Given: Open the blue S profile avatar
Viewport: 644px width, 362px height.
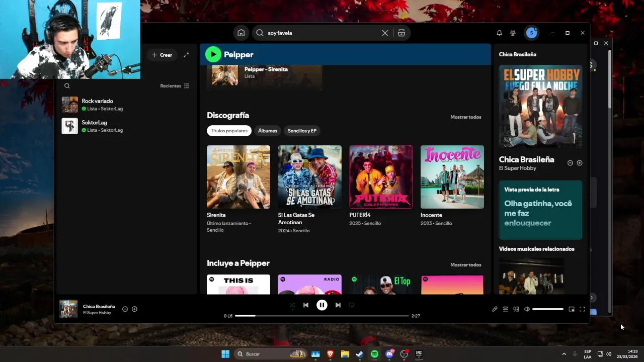Looking at the screenshot, I should pyautogui.click(x=531, y=33).
